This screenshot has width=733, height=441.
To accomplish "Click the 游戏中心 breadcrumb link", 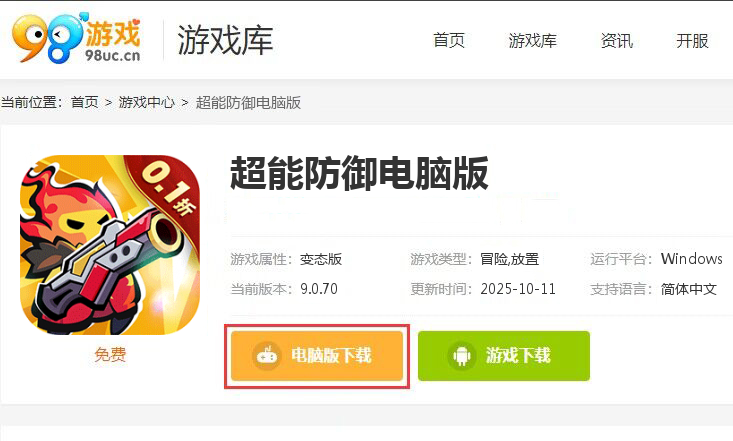I will click(x=146, y=102).
